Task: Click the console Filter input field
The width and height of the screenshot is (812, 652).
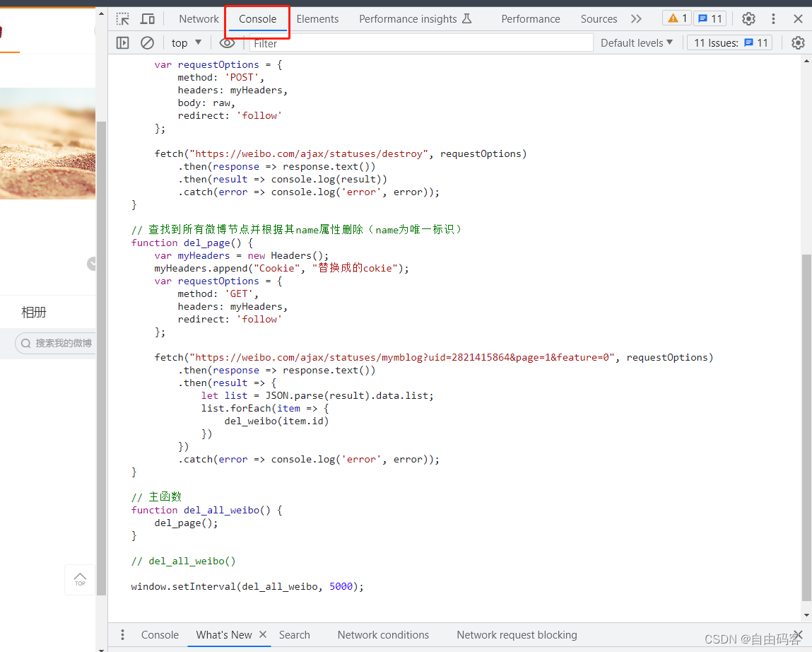Action: point(421,43)
